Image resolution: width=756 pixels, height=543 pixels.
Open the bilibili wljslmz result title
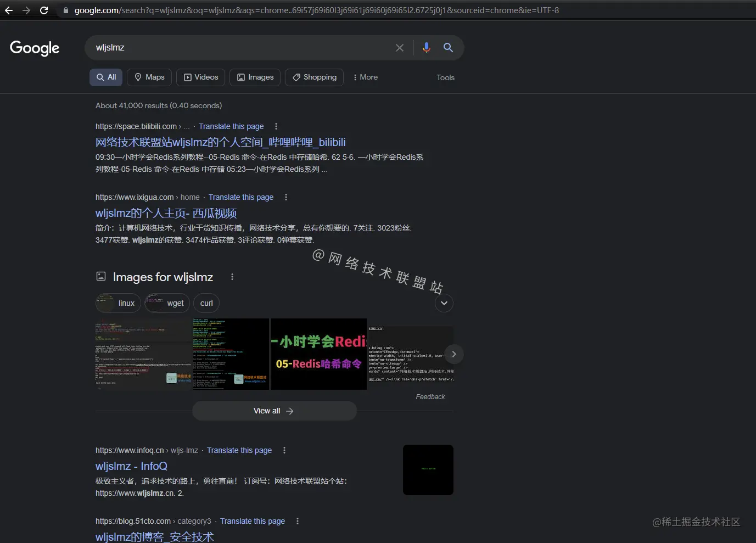tap(221, 142)
